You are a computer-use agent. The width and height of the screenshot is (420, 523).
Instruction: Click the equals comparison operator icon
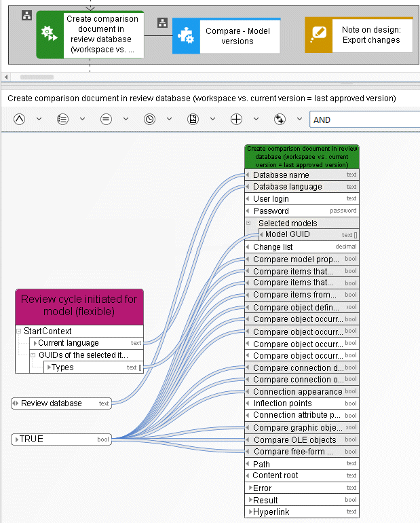pos(106,119)
